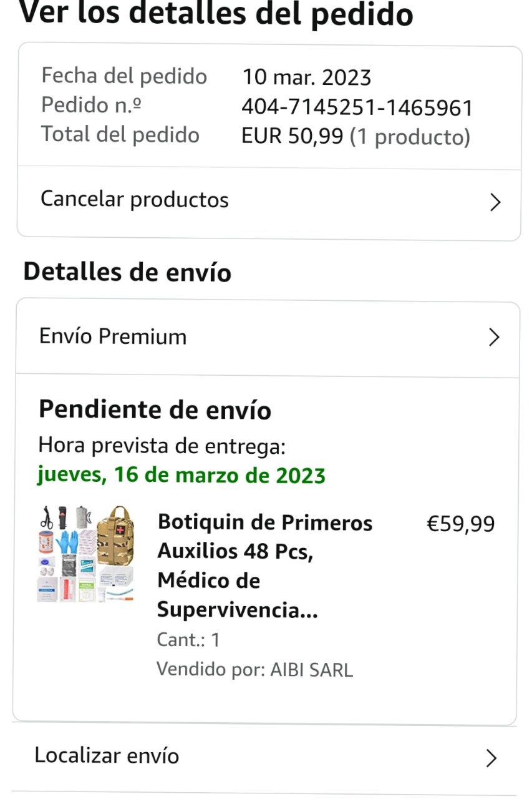
Task: Tap the Cancelar productos label
Action: point(135,200)
